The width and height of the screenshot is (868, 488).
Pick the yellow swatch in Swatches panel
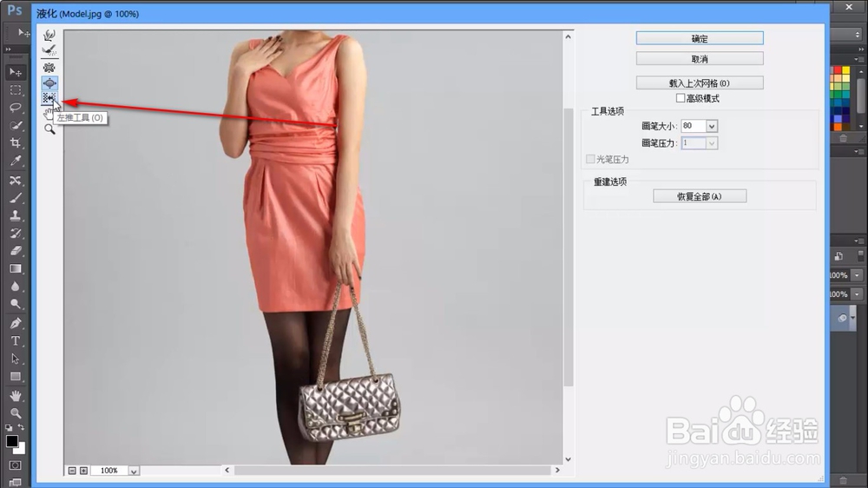(x=845, y=70)
